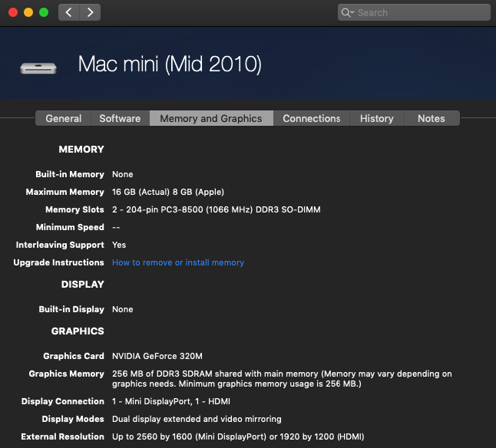
Task: Select the '2 - 204-pin PC3-8500' memory slots value
Action: [x=217, y=209]
